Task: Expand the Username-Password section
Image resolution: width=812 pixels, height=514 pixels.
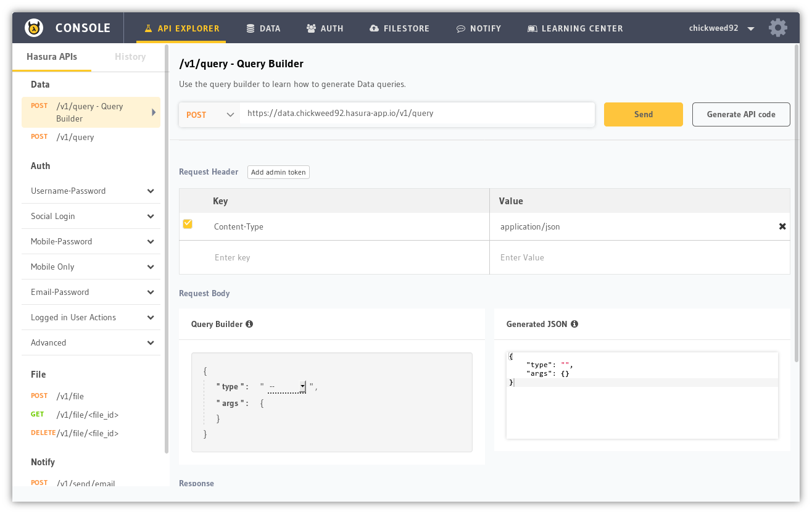Action: pyautogui.click(x=91, y=191)
